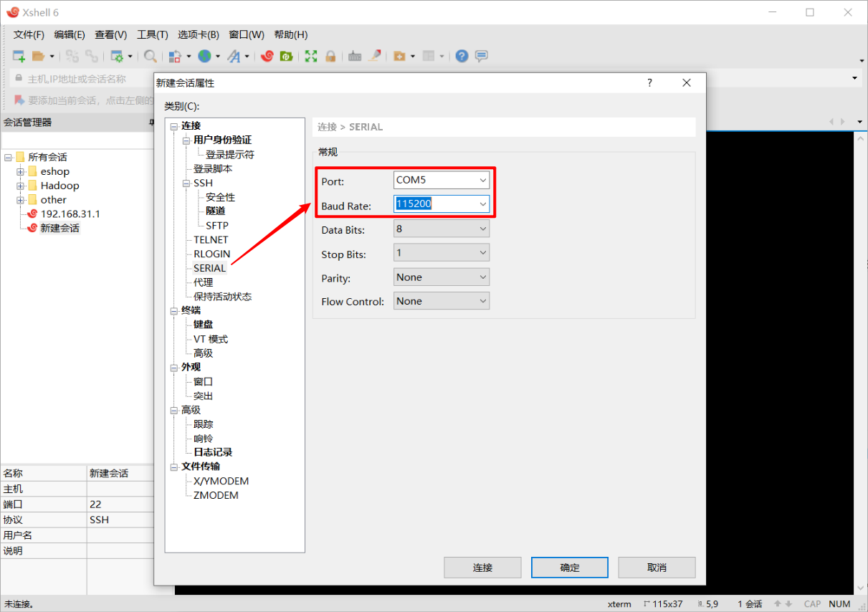868x612 pixels.
Task: Collapse the SSH tree node expander
Action: (186, 183)
